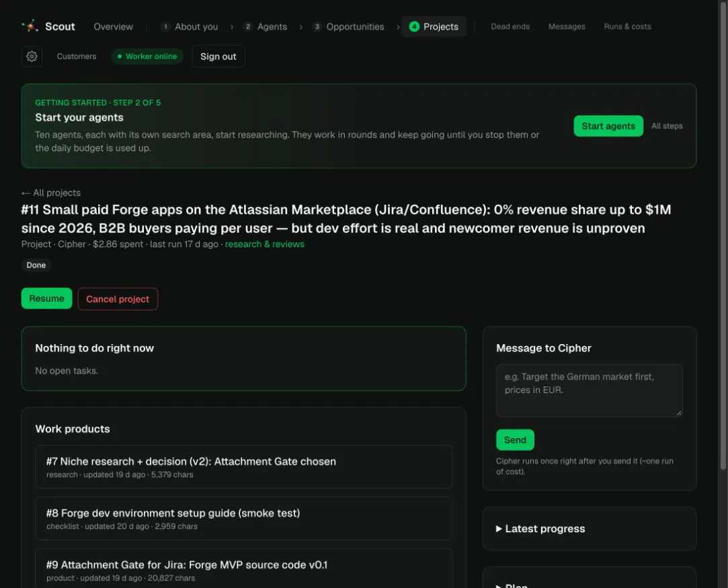This screenshot has height=588, width=728.
Task: Click the step 1 circle beside About you
Action: pyautogui.click(x=165, y=26)
